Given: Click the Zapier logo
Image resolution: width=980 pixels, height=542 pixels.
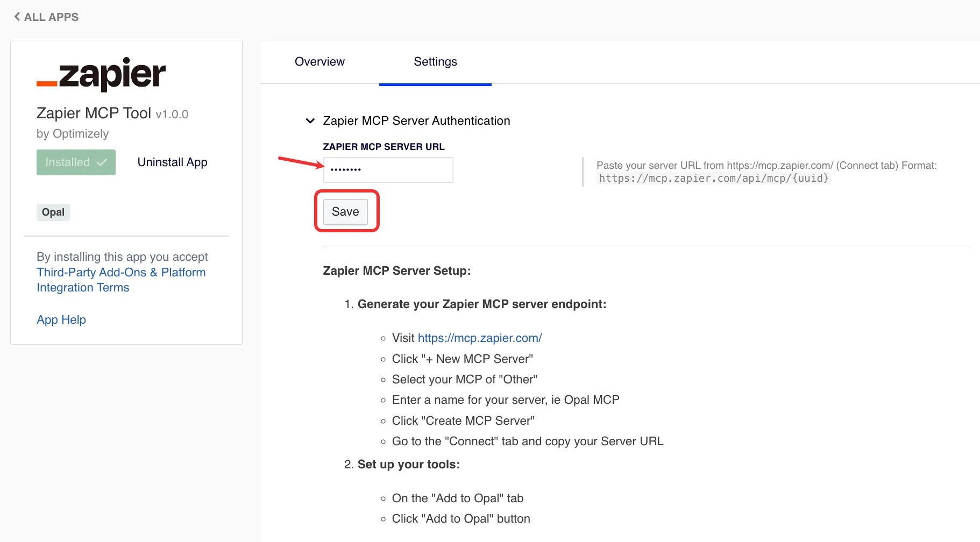Looking at the screenshot, I should 101,74.
